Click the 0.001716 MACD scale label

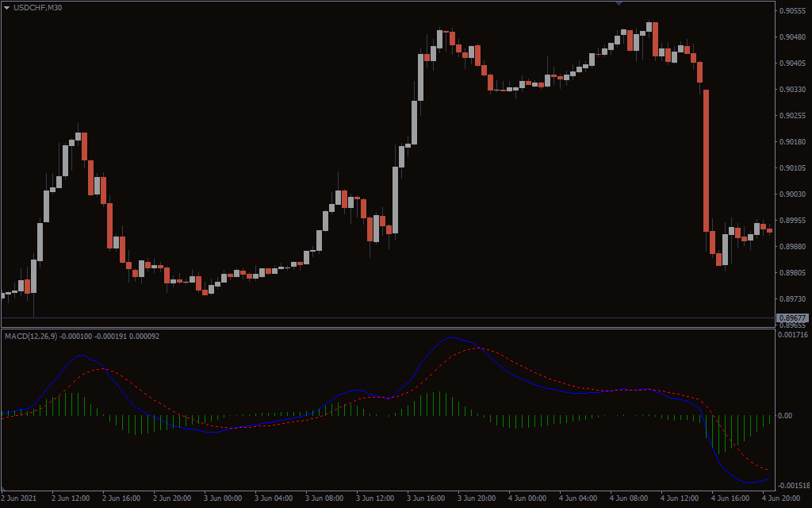792,335
